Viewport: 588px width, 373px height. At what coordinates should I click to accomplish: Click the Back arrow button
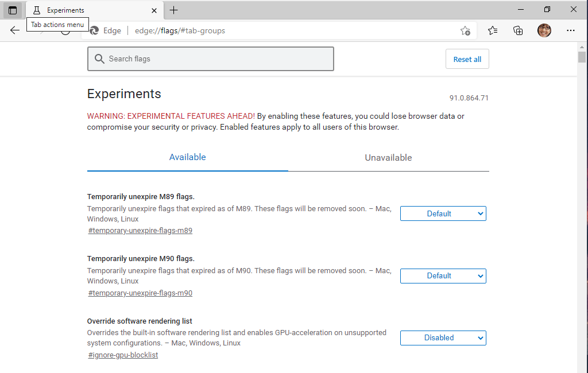click(15, 30)
